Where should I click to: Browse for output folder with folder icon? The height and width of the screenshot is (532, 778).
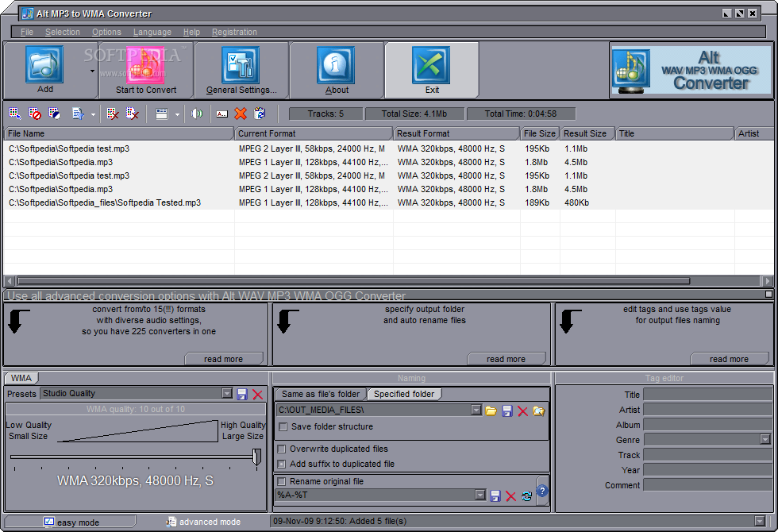point(491,411)
